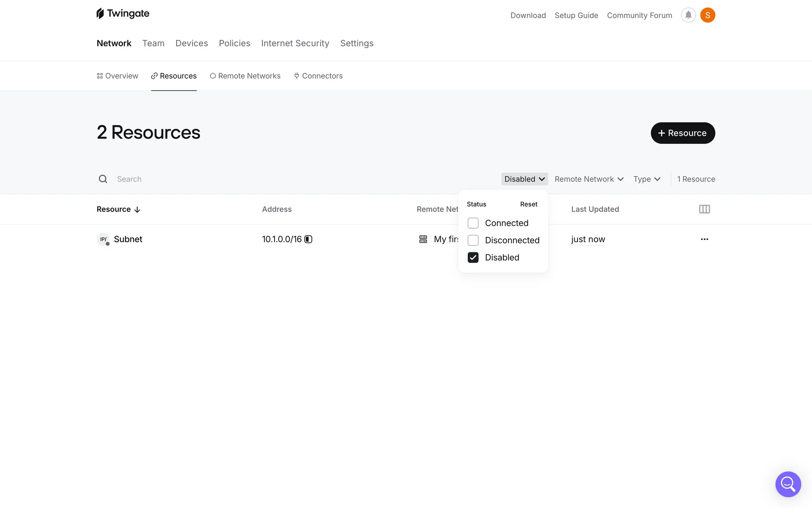Viewport: 812px width, 508px height.
Task: Uncheck the Disabled status checkbox
Action: point(473,257)
